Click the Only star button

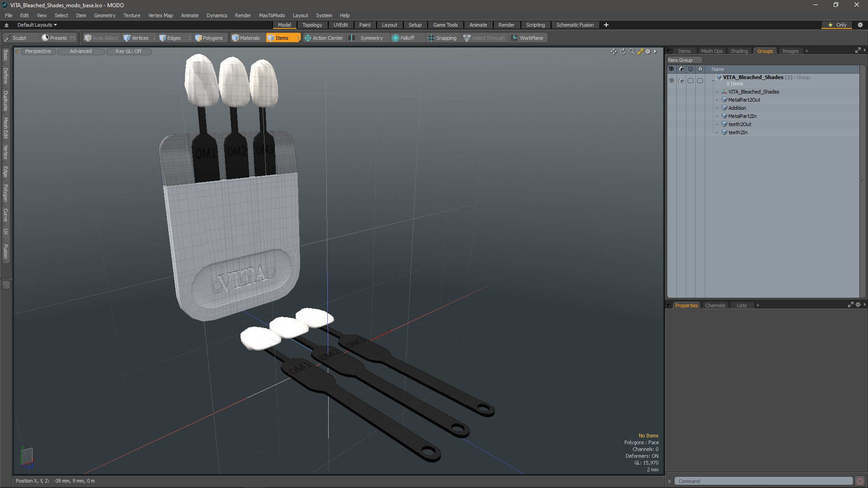837,25
